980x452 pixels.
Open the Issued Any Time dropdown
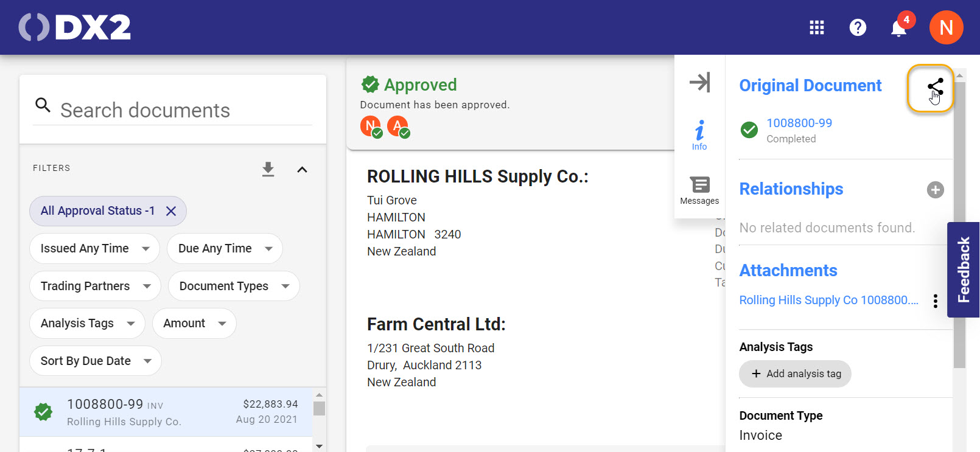[94, 248]
